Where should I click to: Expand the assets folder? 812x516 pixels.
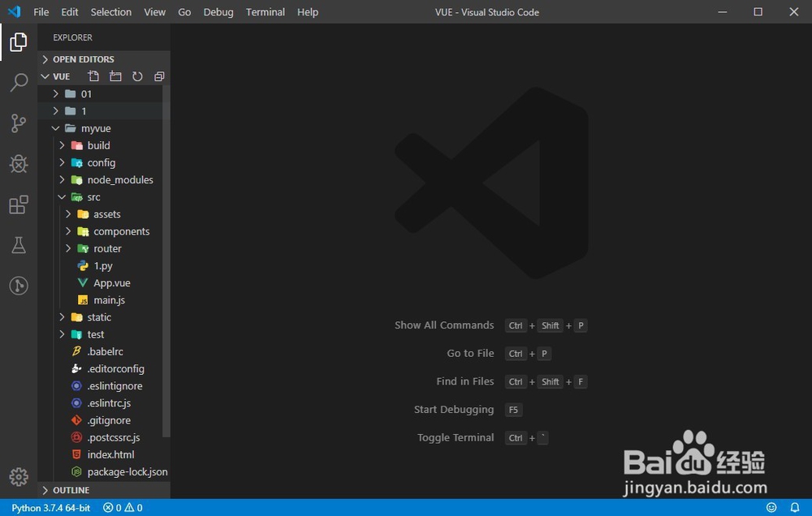coord(100,213)
